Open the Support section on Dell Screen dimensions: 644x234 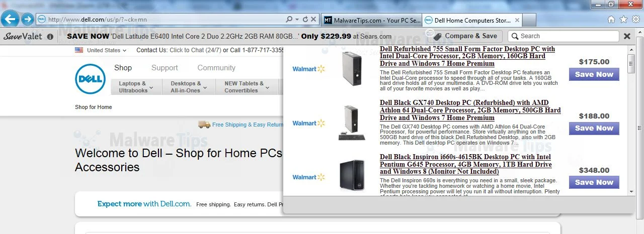pyautogui.click(x=165, y=68)
